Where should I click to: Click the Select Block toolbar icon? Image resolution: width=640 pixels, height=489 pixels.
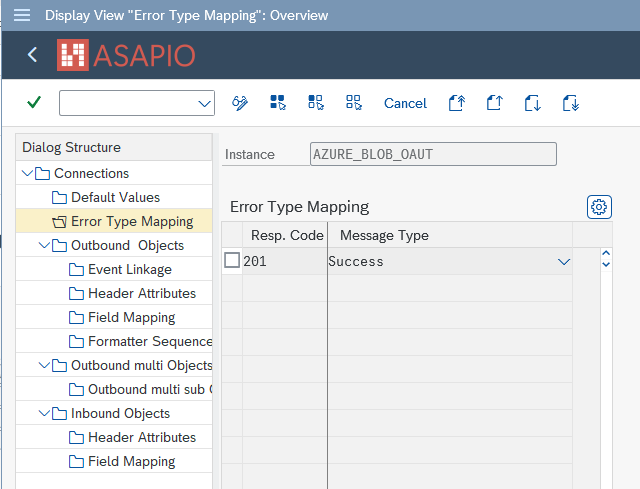pos(316,102)
